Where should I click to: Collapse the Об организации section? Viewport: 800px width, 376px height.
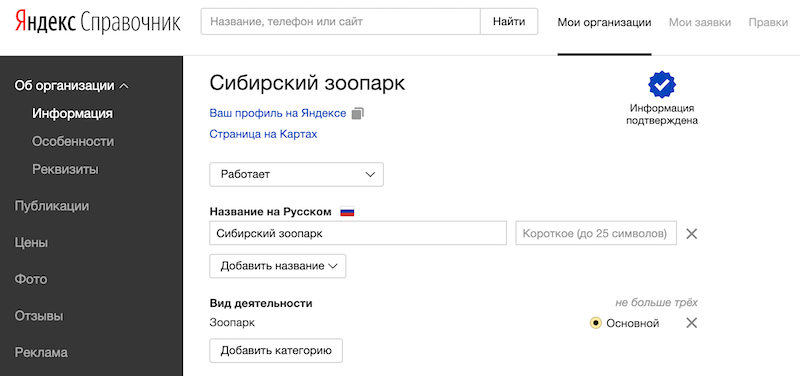coord(71,86)
